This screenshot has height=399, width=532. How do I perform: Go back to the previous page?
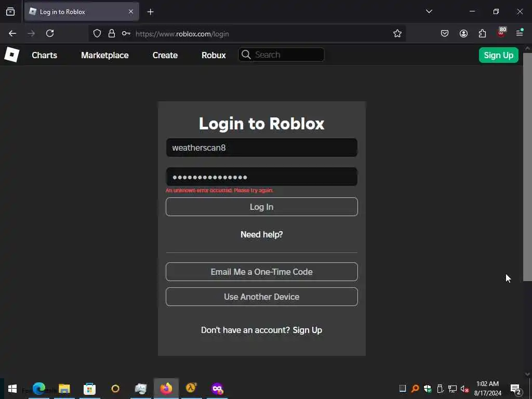coord(12,33)
